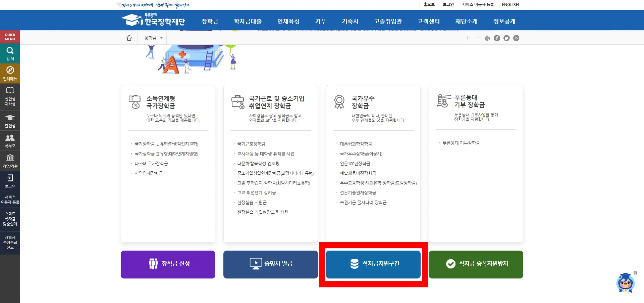This screenshot has width=644, height=303.
Task: Click the 신입생 재학생 sidebar icon
Action: point(10,96)
